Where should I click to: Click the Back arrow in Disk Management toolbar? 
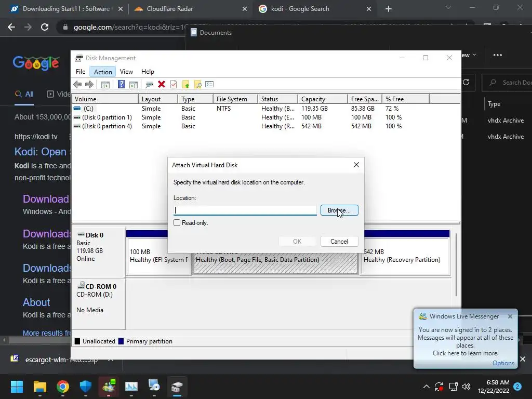point(77,85)
